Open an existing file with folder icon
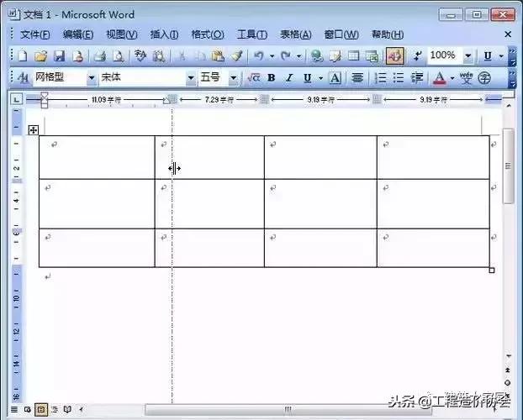This screenshot has height=420, width=523. (x=40, y=56)
